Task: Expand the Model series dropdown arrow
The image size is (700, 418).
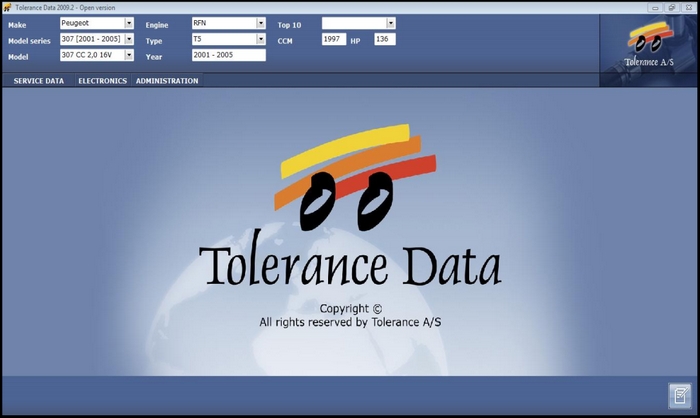Action: (x=129, y=39)
